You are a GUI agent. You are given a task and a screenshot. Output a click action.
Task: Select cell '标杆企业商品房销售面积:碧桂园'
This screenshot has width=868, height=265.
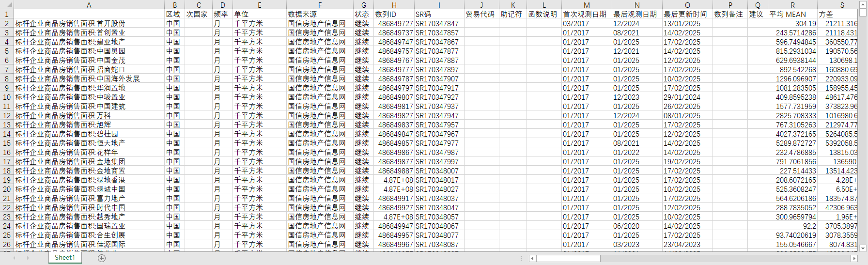click(89, 134)
